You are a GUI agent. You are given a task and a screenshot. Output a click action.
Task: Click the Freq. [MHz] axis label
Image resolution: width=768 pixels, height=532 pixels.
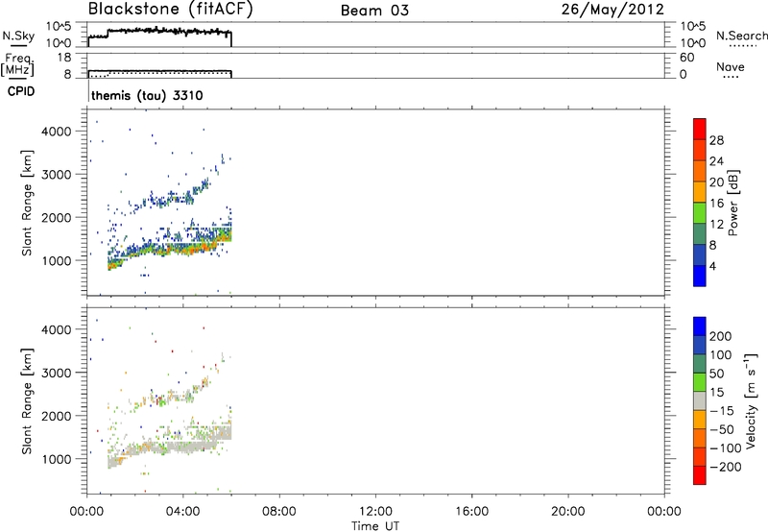point(17,65)
